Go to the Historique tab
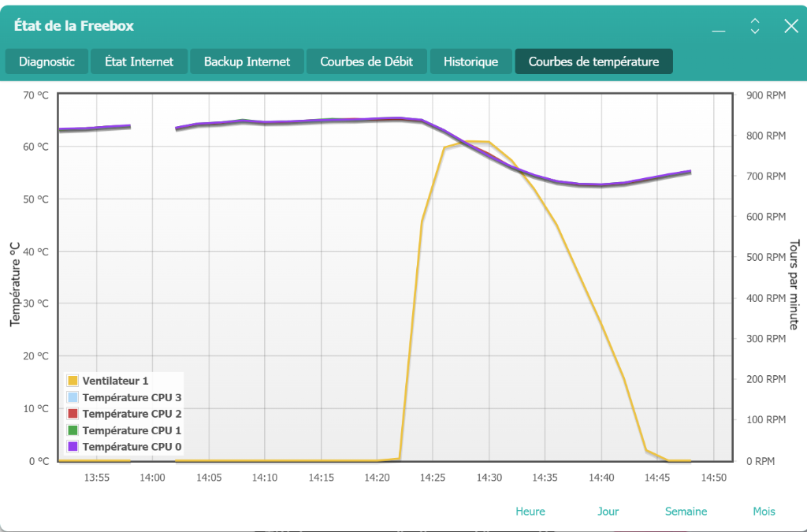Viewport: 807px width, 532px height. 471,61
